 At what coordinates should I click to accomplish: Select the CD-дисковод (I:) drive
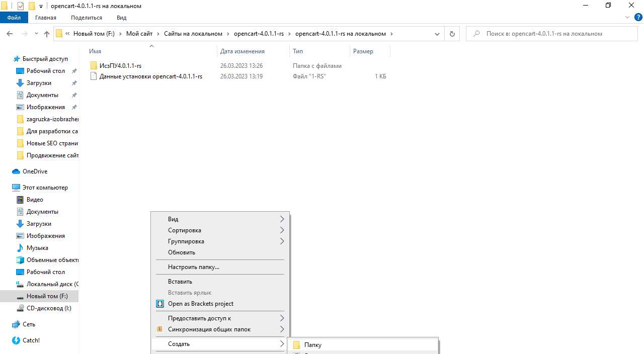pyautogui.click(x=49, y=308)
